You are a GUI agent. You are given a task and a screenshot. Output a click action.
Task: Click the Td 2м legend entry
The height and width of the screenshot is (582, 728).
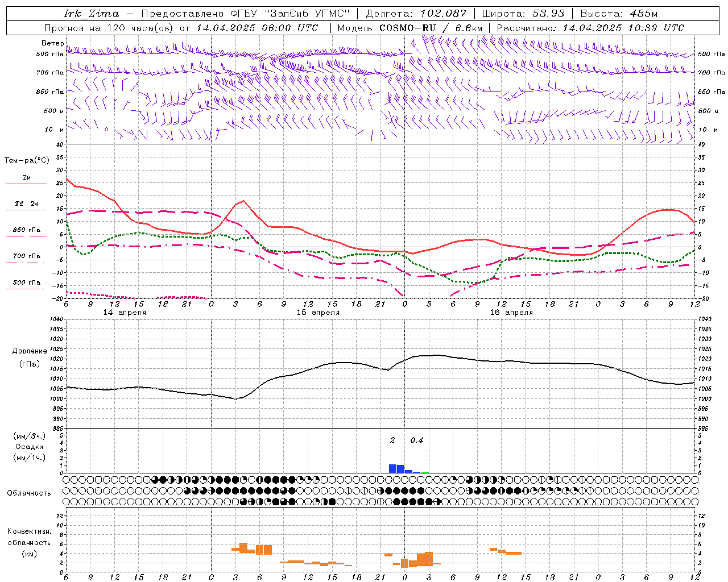(26, 203)
